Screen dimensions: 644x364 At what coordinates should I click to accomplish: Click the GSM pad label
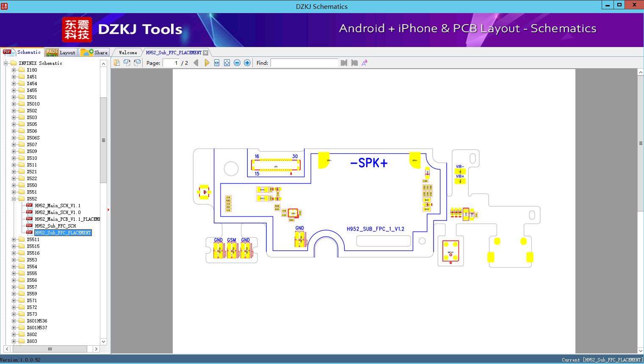231,240
